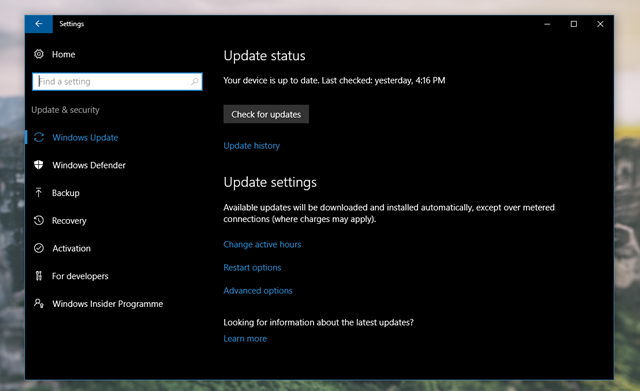Click the Update status heading
Viewport: 640px width, 391px height.
click(x=264, y=56)
